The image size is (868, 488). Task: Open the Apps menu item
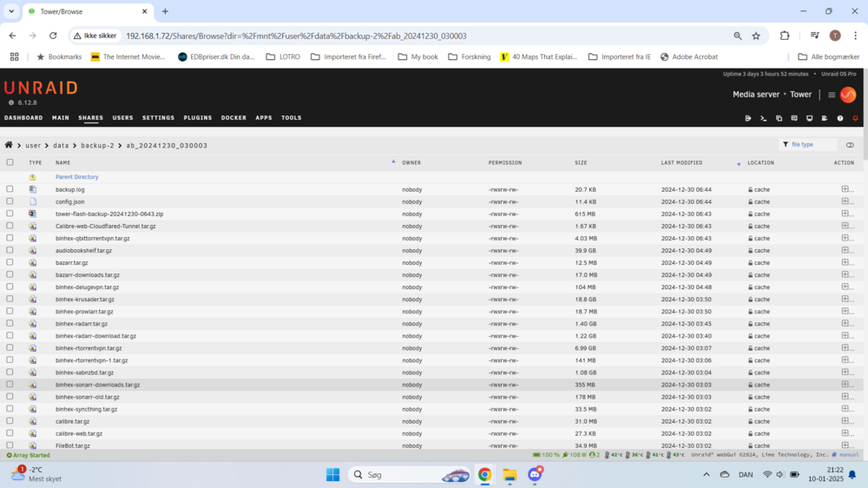point(264,118)
